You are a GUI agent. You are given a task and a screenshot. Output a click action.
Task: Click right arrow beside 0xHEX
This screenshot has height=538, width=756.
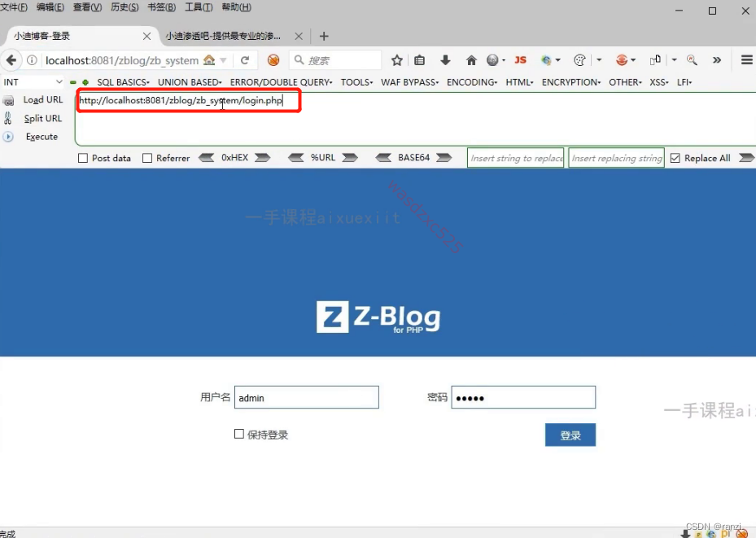click(262, 158)
